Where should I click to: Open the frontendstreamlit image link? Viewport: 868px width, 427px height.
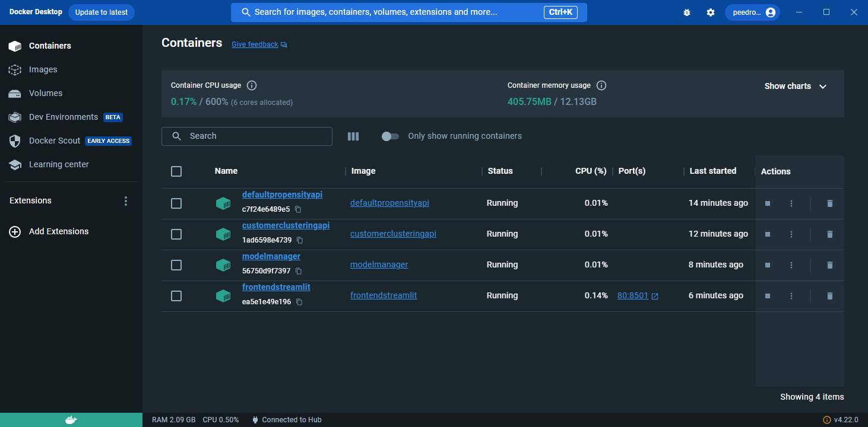[384, 295]
